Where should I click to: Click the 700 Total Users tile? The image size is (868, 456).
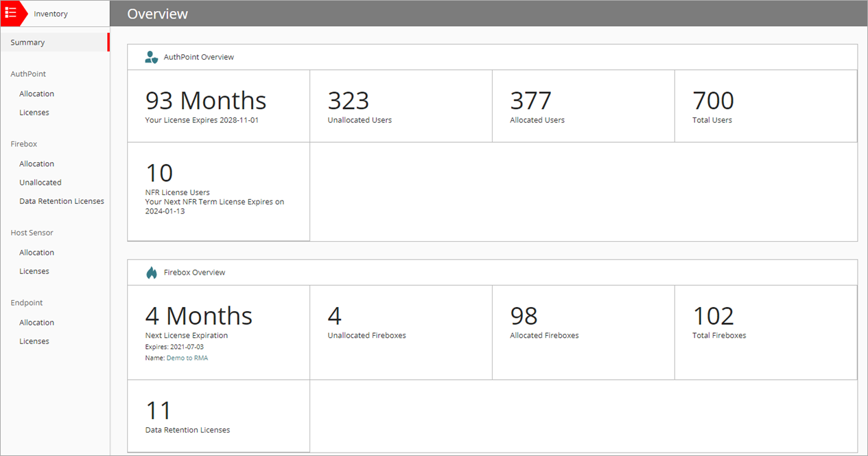tap(766, 106)
